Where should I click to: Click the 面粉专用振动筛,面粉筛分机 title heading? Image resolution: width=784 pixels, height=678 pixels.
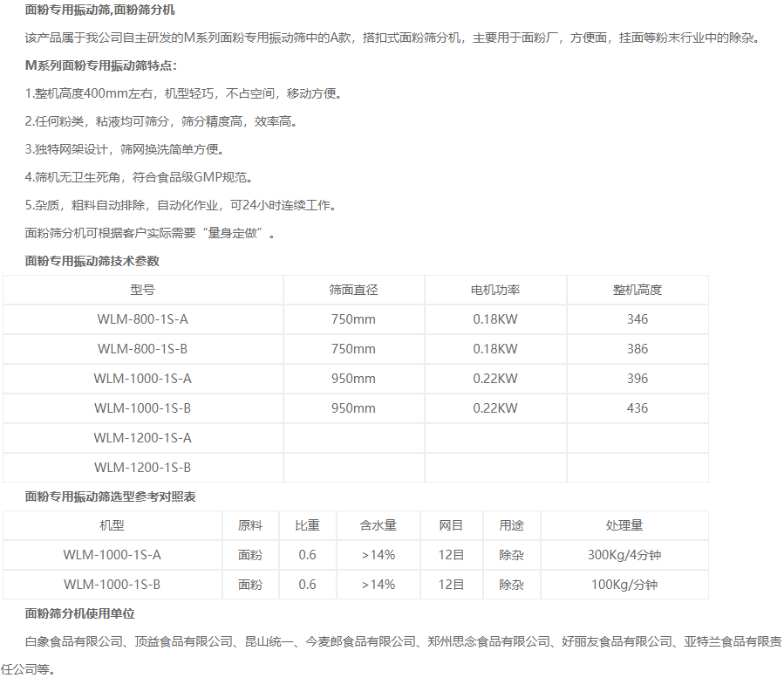coord(99,10)
